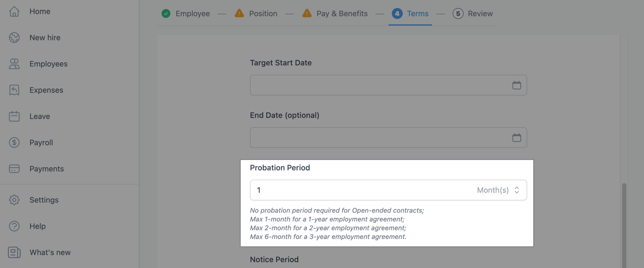Click the Payments card icon
644x268 pixels.
point(14,169)
